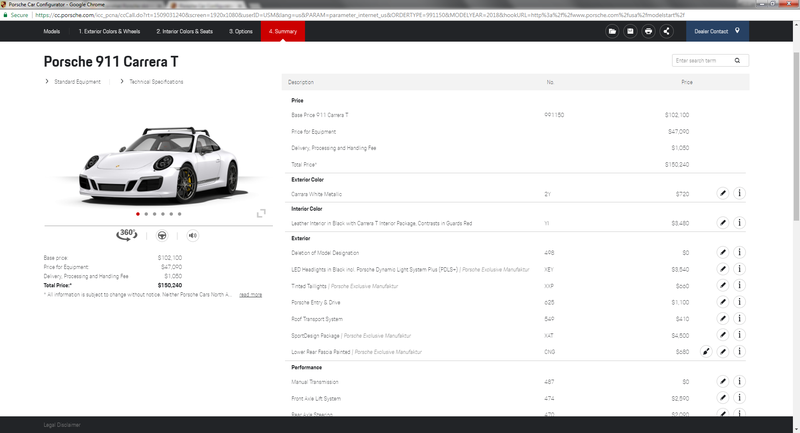
Task: Expand Technical Specifications section
Action: 152,82
